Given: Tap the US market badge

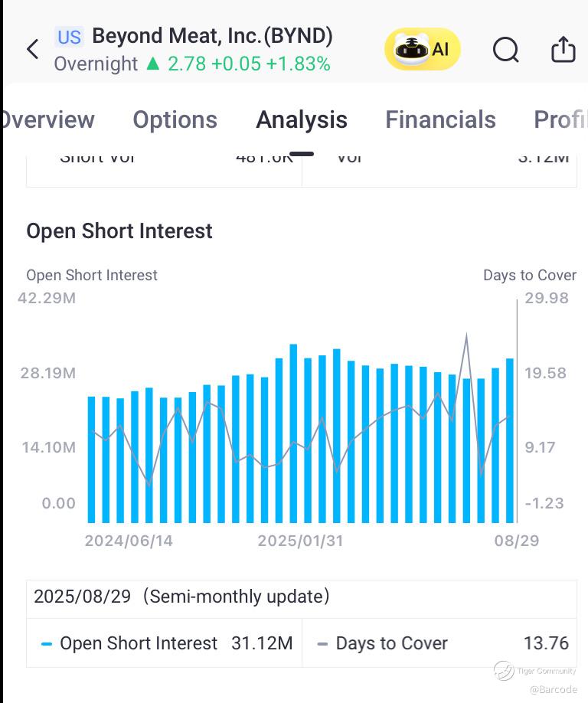Looking at the screenshot, I should tap(69, 37).
